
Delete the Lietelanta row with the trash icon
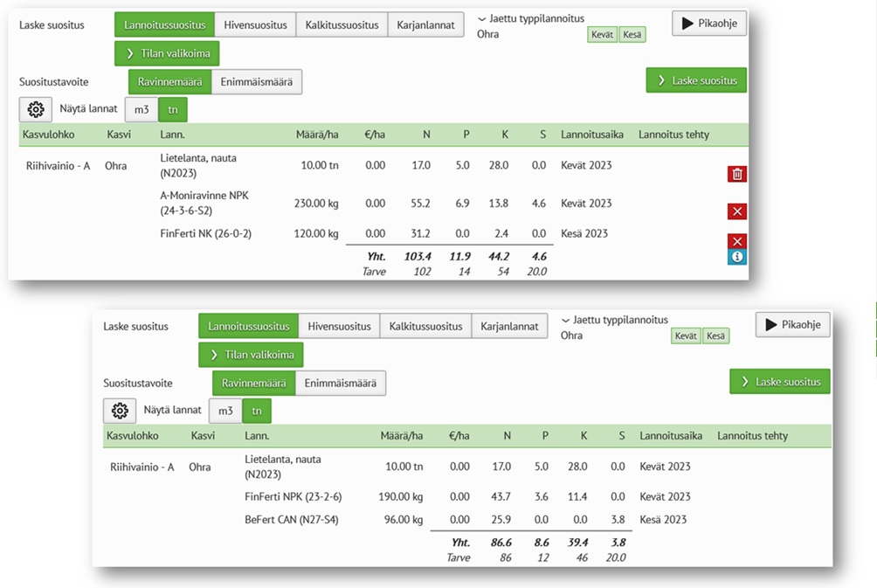point(736,174)
